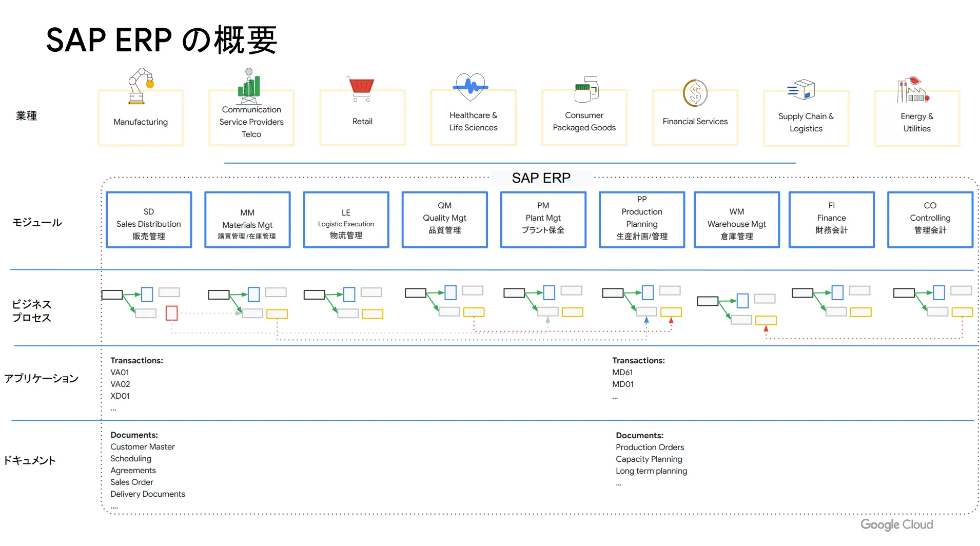Viewport: 980px width, 546px height.
Task: Click transaction code XD01
Action: tap(120, 396)
